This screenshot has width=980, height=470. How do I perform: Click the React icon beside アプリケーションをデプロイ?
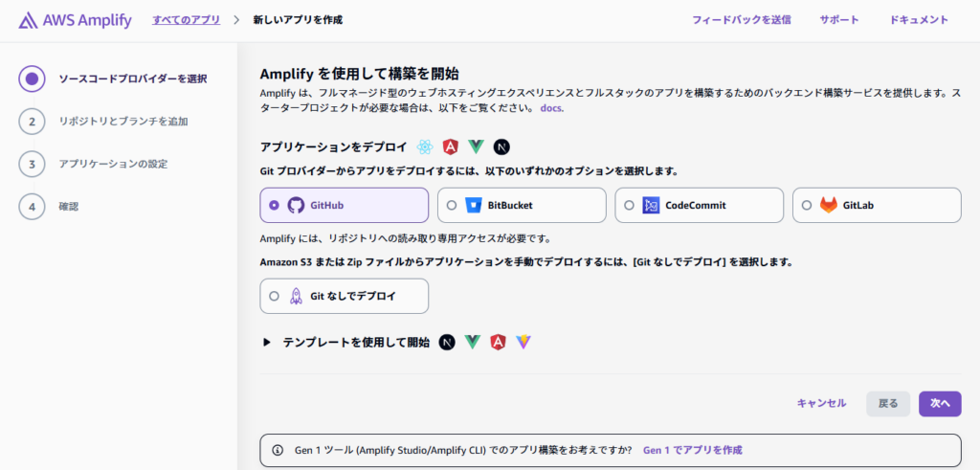(425, 146)
